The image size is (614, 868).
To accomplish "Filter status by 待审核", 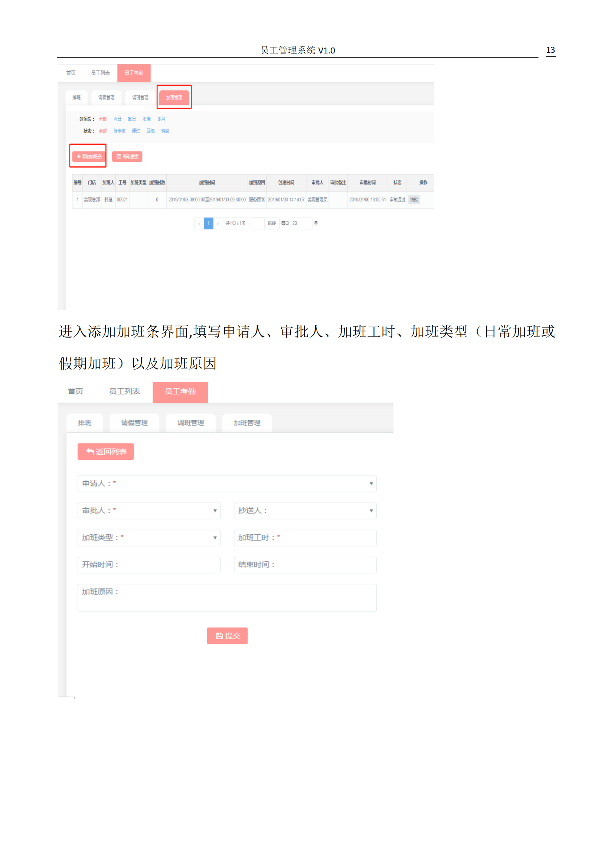I will [x=119, y=131].
